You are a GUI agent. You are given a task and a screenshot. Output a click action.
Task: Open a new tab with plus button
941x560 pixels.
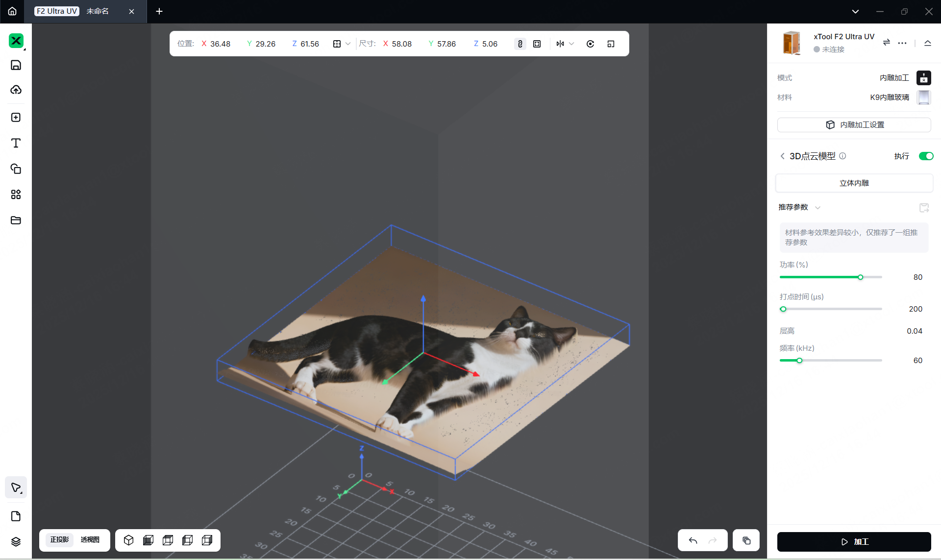coord(159,11)
